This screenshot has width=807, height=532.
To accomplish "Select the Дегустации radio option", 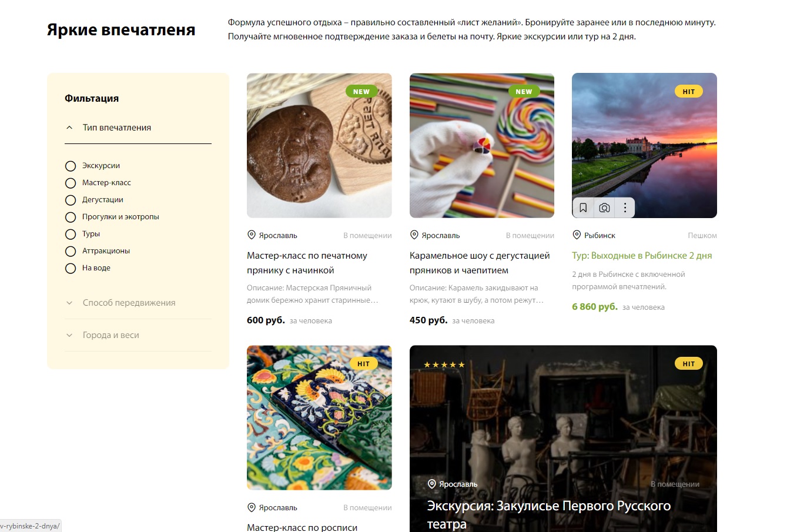I will [71, 200].
